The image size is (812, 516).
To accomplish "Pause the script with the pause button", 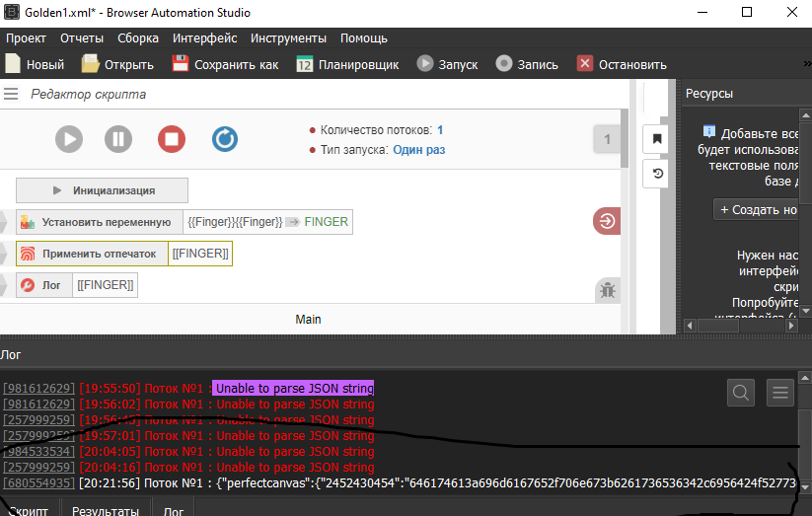I will pyautogui.click(x=118, y=139).
